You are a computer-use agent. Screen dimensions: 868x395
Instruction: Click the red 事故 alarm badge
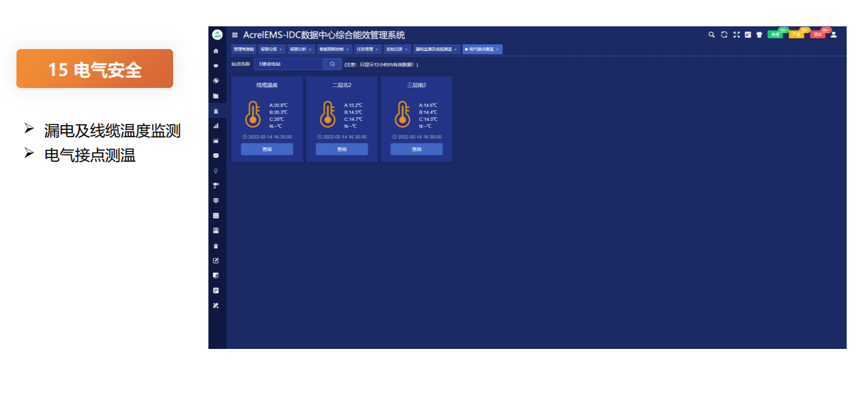pyautogui.click(x=818, y=35)
